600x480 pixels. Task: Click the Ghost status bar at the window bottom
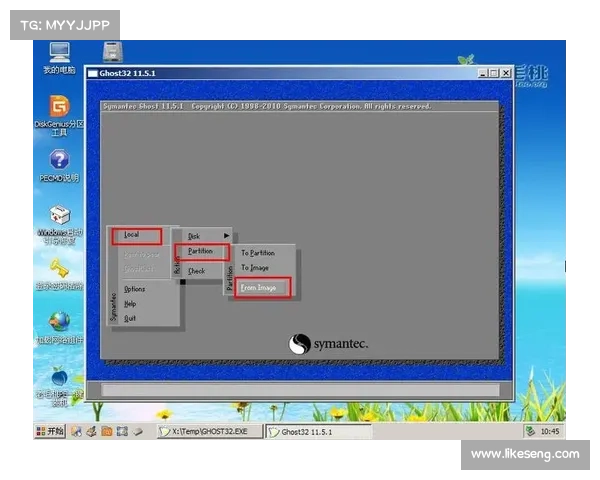(300, 390)
